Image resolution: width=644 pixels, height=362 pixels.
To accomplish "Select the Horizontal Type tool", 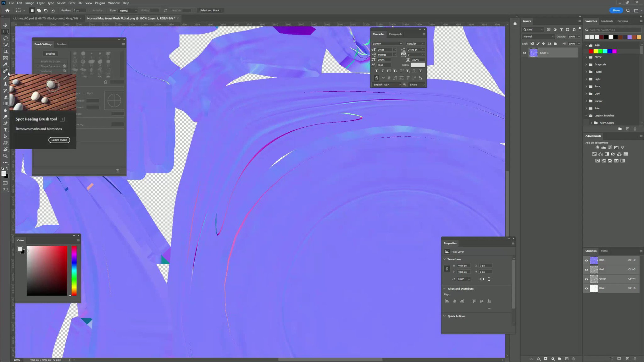I will [5, 130].
